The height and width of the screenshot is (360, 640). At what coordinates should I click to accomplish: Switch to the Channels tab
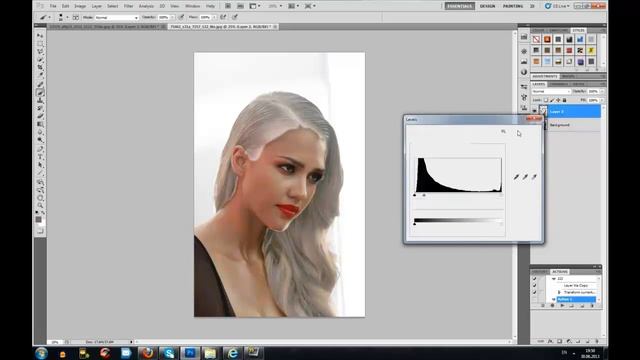coord(558,84)
